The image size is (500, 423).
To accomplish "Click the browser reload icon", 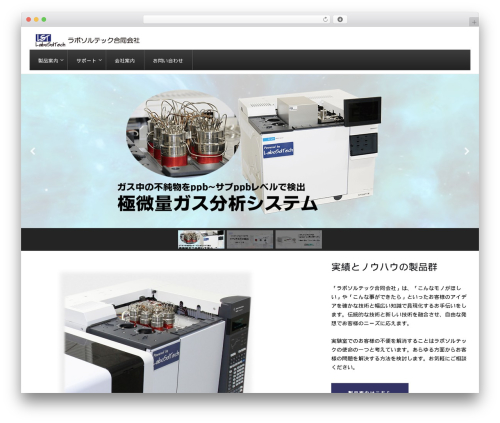I will coord(325,20).
